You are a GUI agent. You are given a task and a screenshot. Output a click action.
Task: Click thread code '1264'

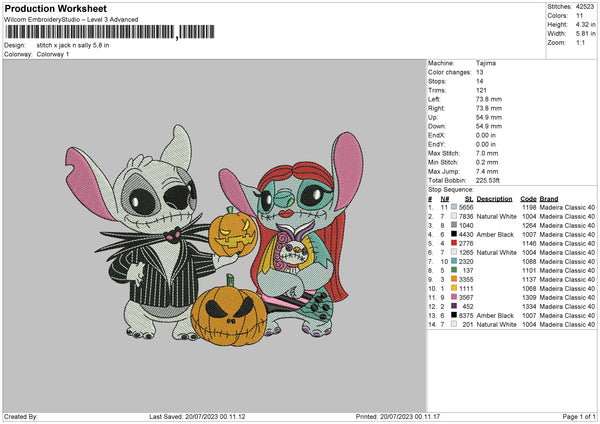(529, 225)
